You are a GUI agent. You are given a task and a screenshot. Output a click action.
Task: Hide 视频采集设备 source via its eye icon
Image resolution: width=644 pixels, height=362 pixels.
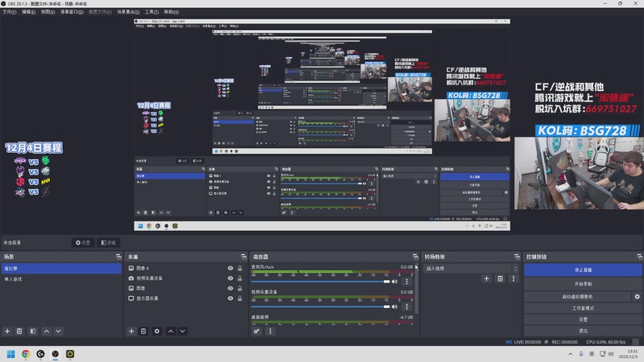click(230, 278)
